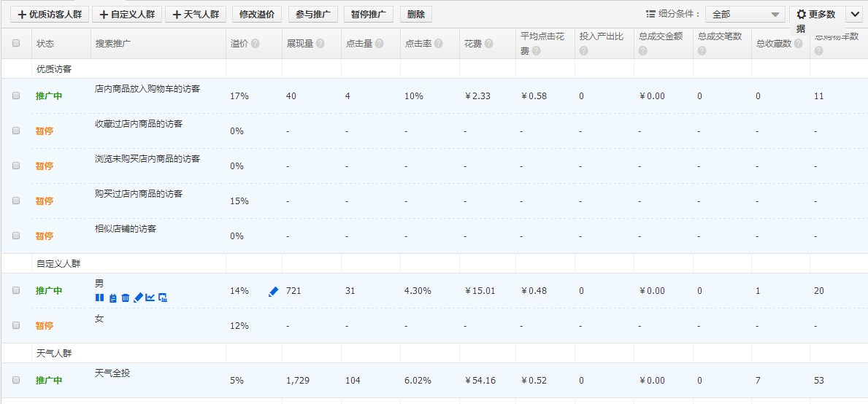Image resolution: width=868 pixels, height=404 pixels.
Task: Click the 修改溢价 button
Action: 256,14
